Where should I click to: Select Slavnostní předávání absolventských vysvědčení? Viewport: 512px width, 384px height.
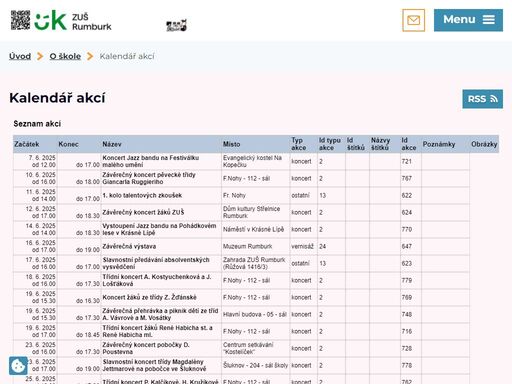(156, 263)
